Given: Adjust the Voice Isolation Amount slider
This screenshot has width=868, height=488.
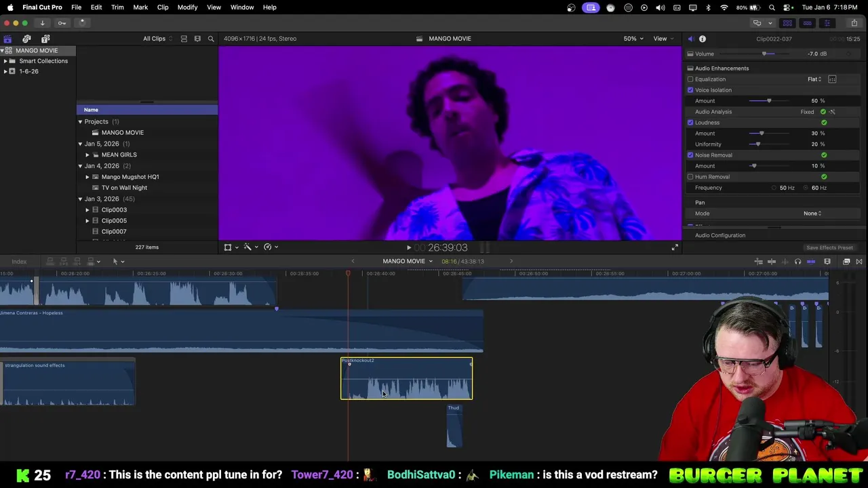Looking at the screenshot, I should coord(769,101).
